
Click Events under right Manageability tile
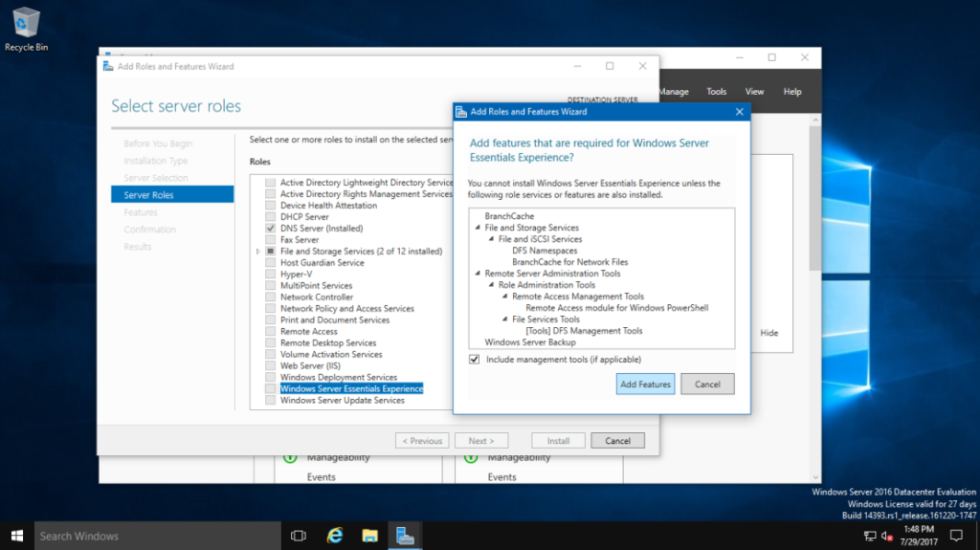(x=501, y=477)
